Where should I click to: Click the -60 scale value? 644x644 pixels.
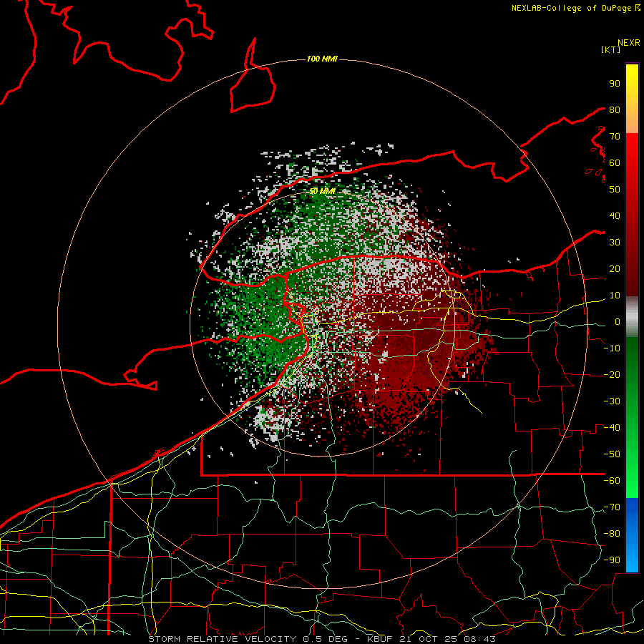click(x=612, y=481)
